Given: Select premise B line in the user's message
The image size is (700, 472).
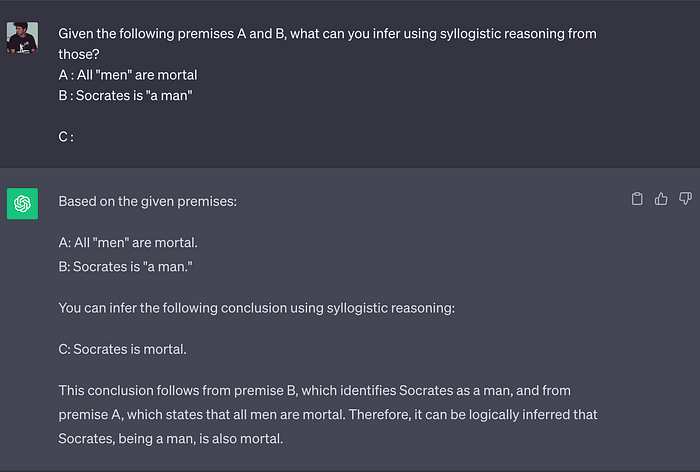Looking at the screenshot, I should [x=125, y=96].
